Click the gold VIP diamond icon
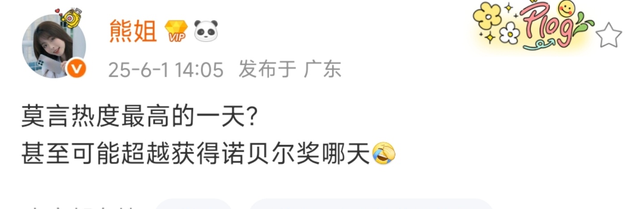The width and height of the screenshot is (644, 209). (x=176, y=32)
